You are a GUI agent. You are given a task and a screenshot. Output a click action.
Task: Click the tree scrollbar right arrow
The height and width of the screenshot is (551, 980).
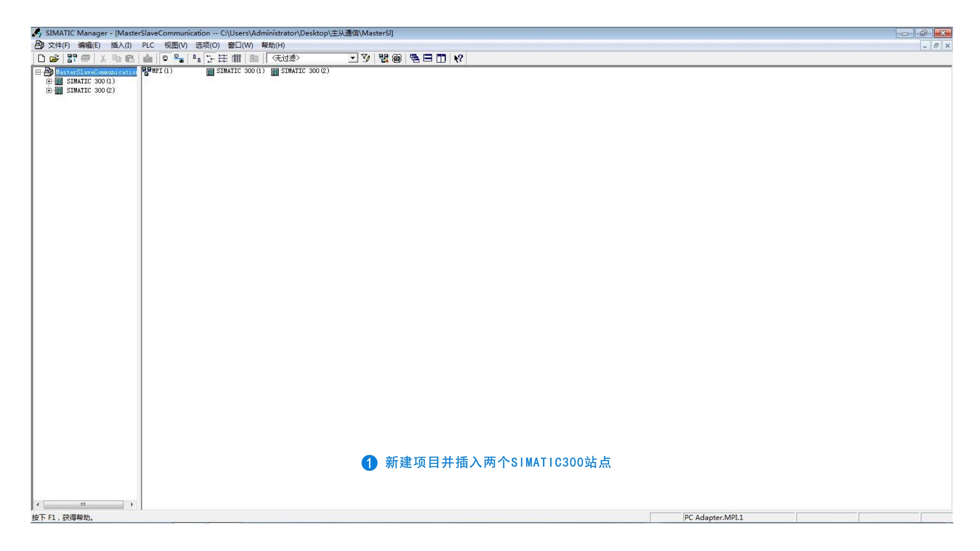coord(132,505)
